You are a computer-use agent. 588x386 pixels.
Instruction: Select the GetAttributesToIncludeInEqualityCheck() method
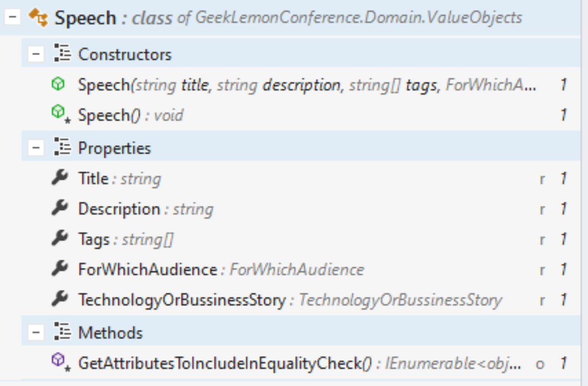[301, 363]
